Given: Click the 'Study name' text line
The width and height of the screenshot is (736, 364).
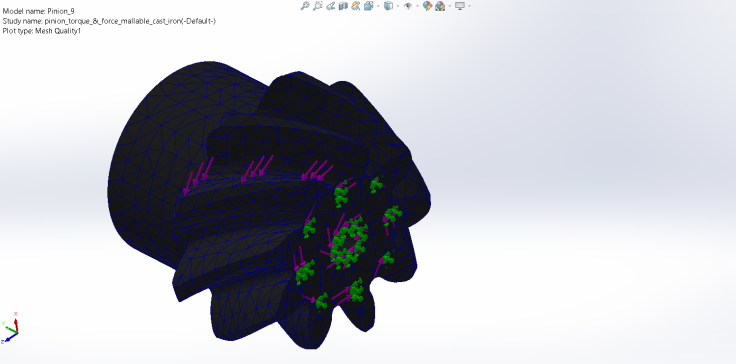Looking at the screenshot, I should [109, 21].
